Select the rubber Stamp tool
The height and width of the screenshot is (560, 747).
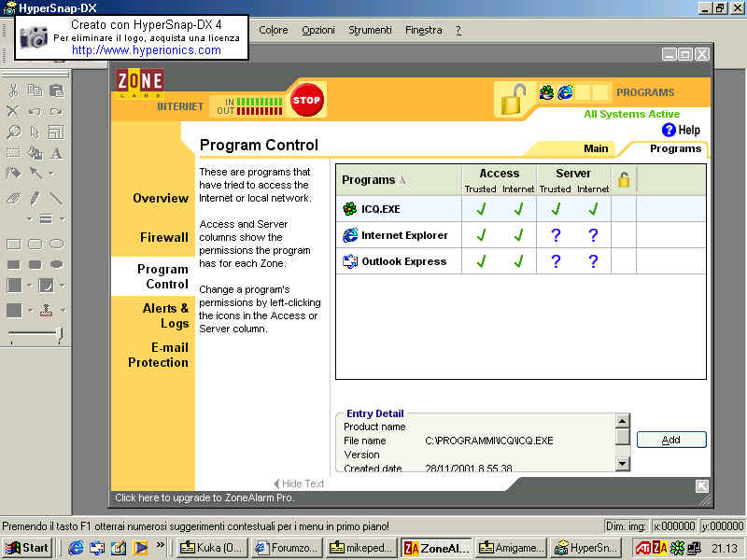pyautogui.click(x=46, y=311)
